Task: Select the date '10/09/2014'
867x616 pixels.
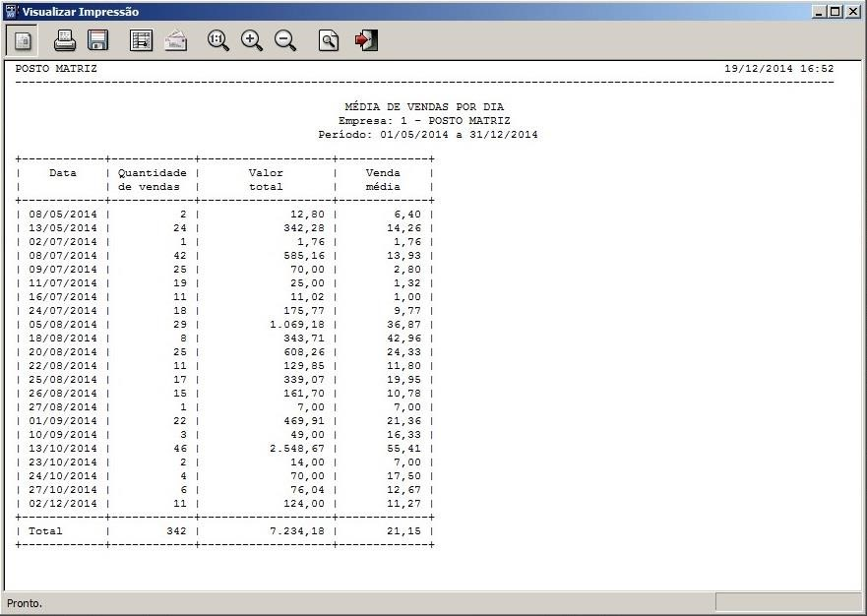Action: (x=62, y=435)
